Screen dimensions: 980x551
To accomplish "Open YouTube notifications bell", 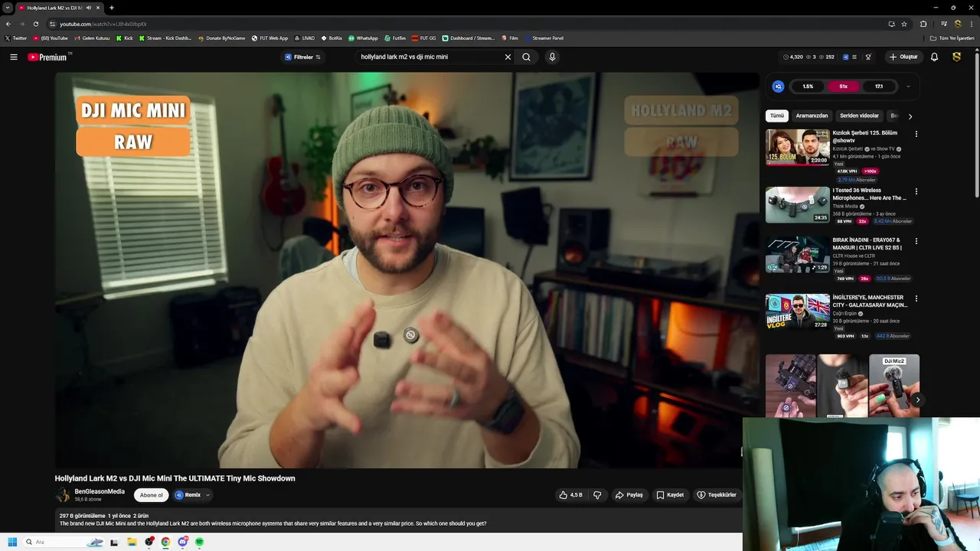I will (x=934, y=57).
